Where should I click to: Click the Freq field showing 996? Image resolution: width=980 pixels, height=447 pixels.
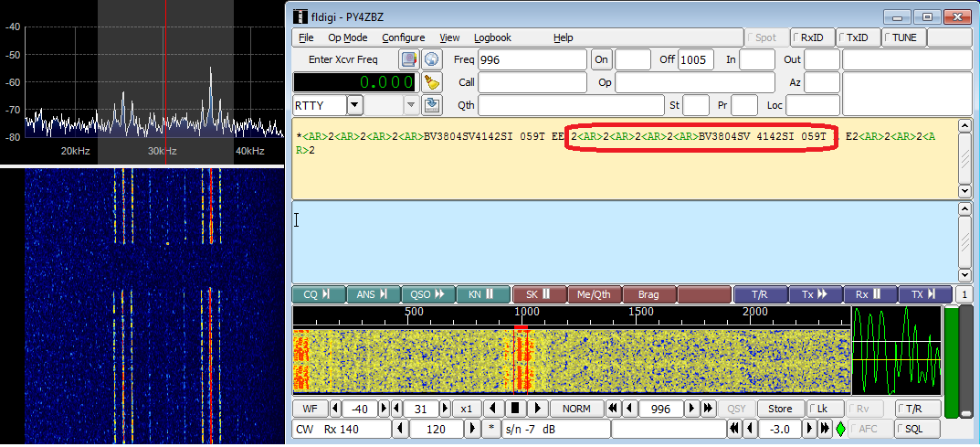pyautogui.click(x=532, y=60)
